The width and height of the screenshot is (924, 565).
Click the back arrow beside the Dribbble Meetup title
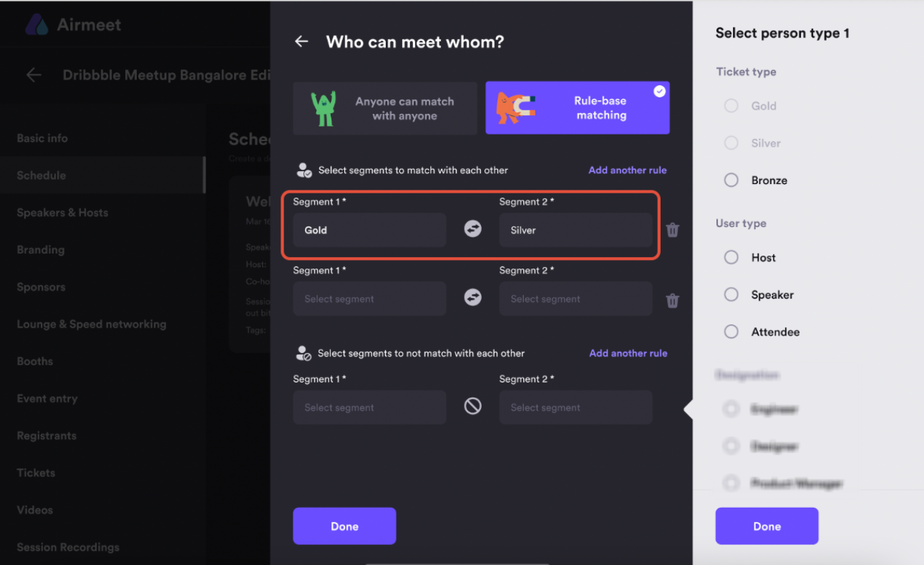coord(34,75)
